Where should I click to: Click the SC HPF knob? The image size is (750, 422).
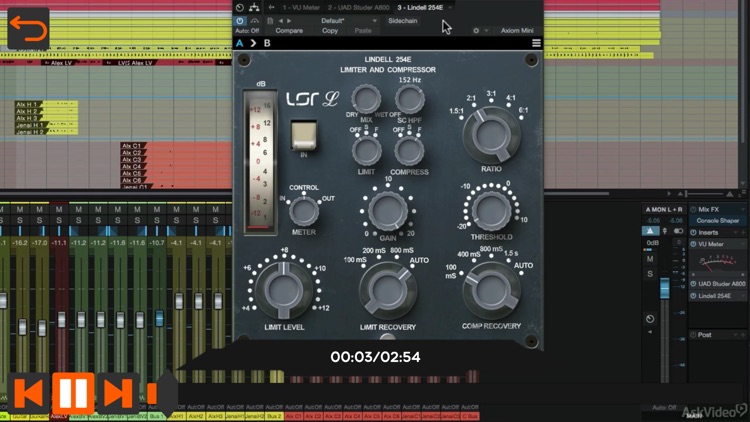point(409,100)
